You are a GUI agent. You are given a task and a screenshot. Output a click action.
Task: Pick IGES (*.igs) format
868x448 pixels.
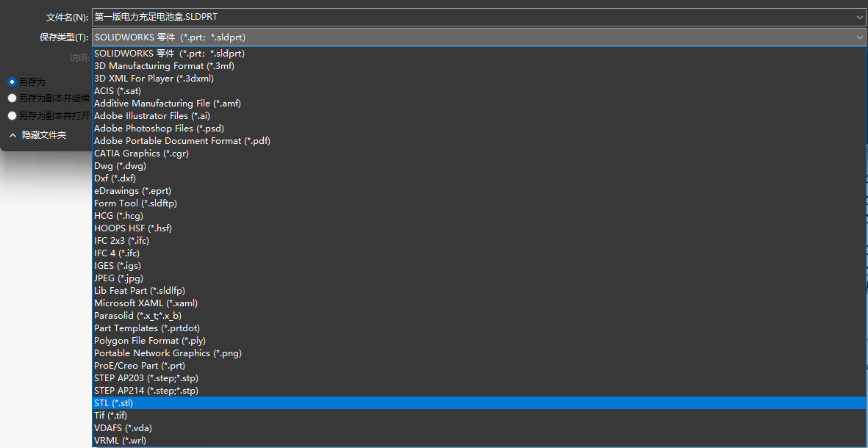coord(479,265)
